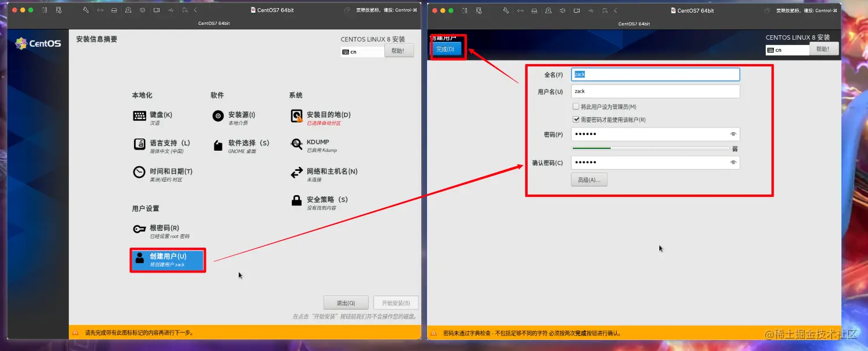Show password with eye icon in 密码 field

click(733, 134)
